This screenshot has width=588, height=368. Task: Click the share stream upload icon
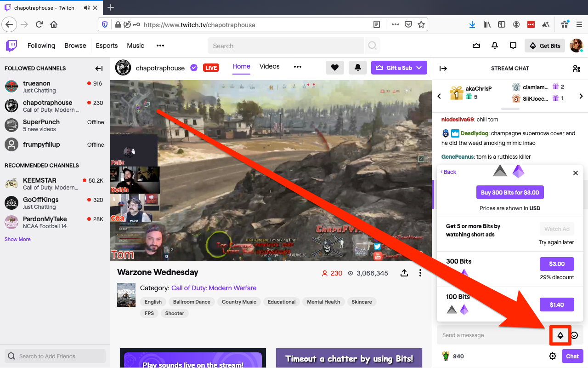[x=404, y=273]
